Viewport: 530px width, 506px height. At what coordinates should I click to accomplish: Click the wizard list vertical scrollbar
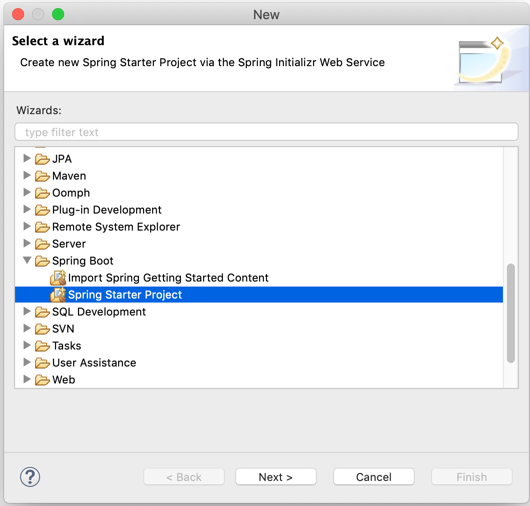click(511, 313)
